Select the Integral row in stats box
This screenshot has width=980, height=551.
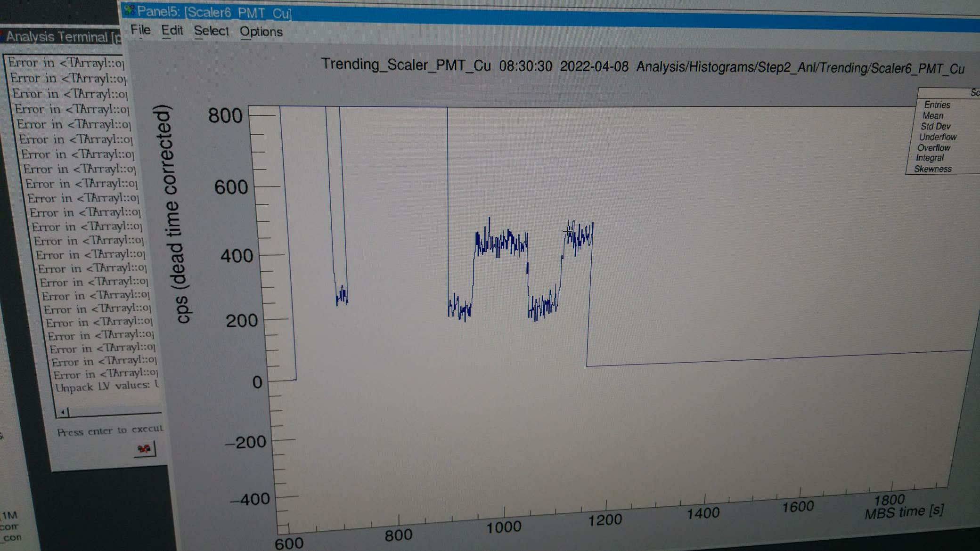pos(930,158)
